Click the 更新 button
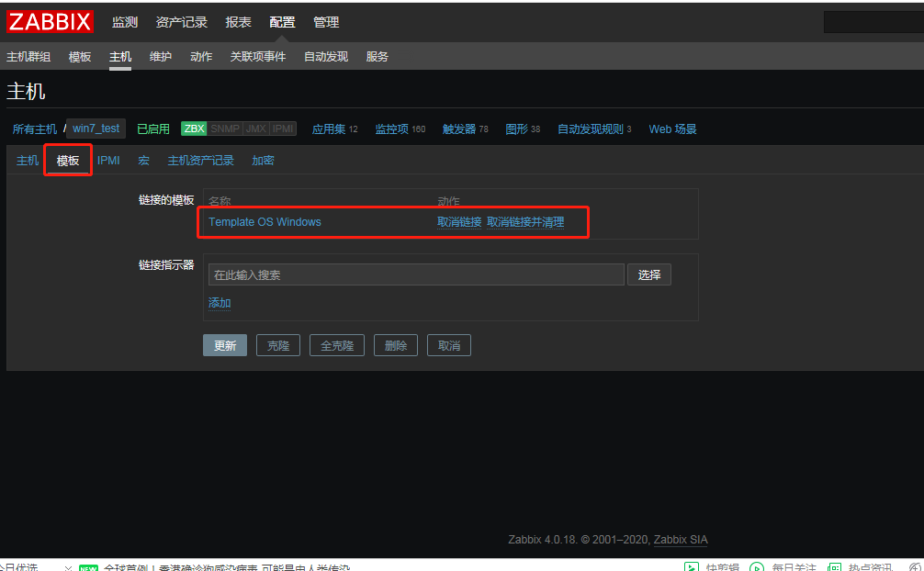 [x=224, y=345]
